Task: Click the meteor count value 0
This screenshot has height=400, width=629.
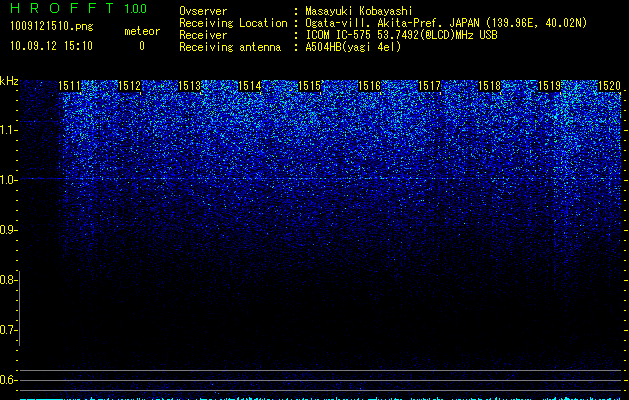Action: (x=142, y=46)
